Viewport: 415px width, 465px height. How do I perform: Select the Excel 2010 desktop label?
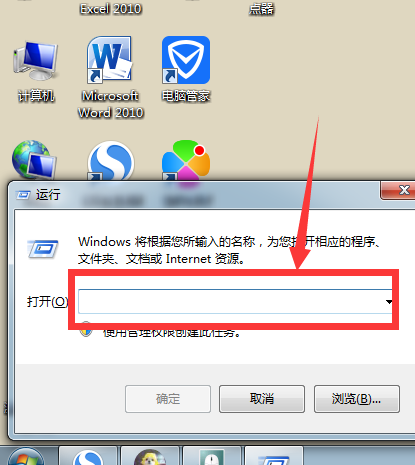(111, 9)
